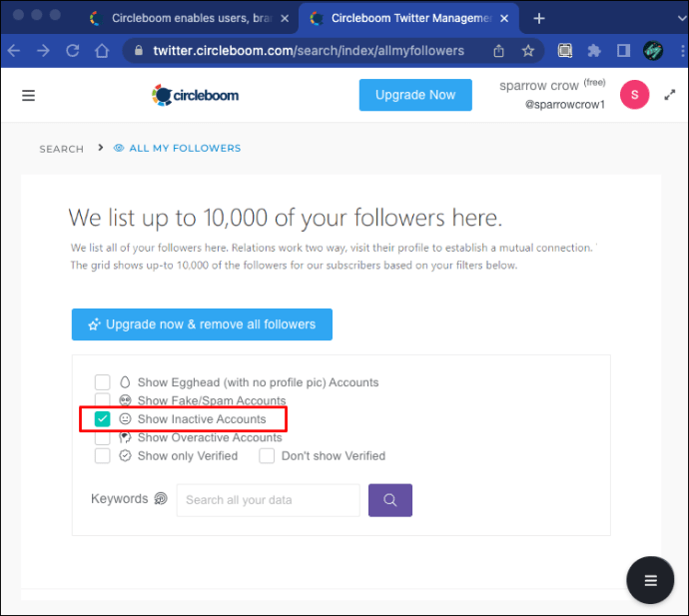Go to the browser home page
Screen dimensions: 689x616
pos(102,51)
